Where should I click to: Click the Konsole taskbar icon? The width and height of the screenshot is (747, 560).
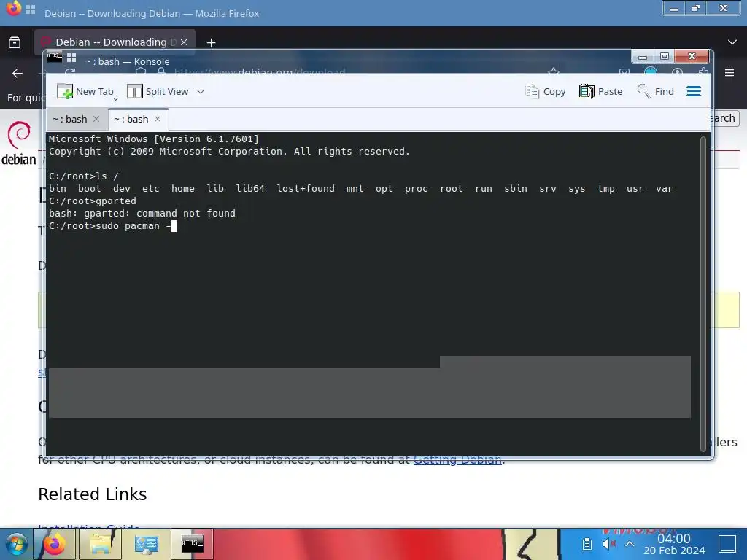193,544
